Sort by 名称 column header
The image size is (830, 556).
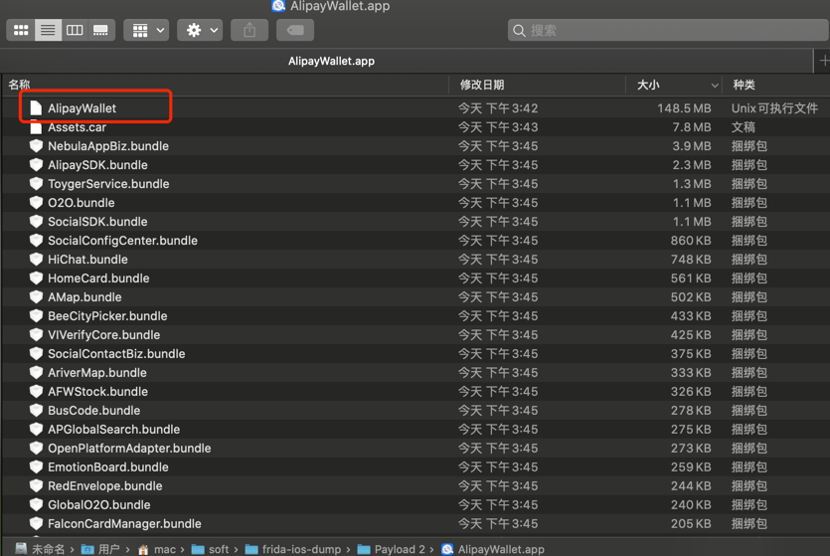click(x=20, y=85)
